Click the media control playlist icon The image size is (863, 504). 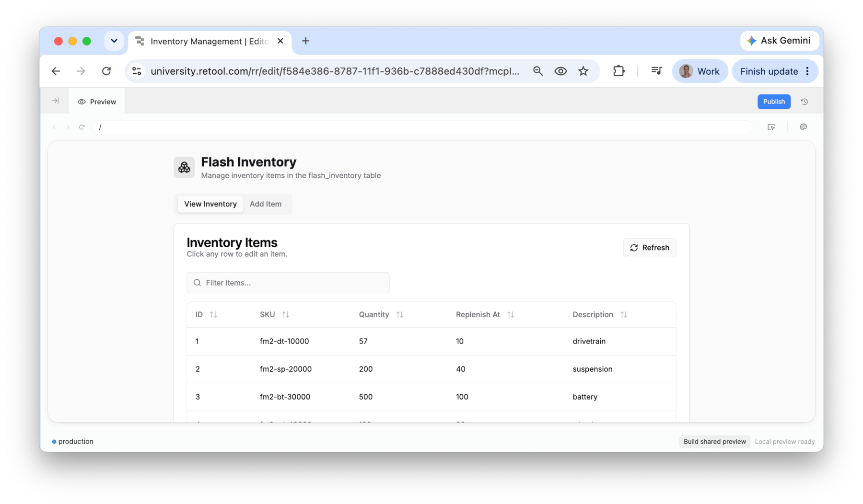(656, 71)
